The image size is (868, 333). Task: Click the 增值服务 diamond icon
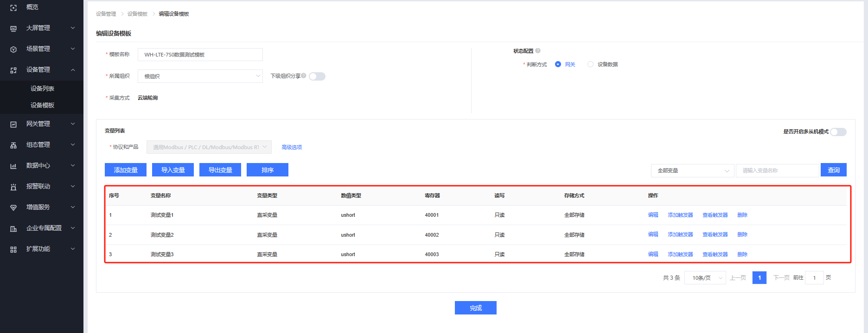[13, 208]
